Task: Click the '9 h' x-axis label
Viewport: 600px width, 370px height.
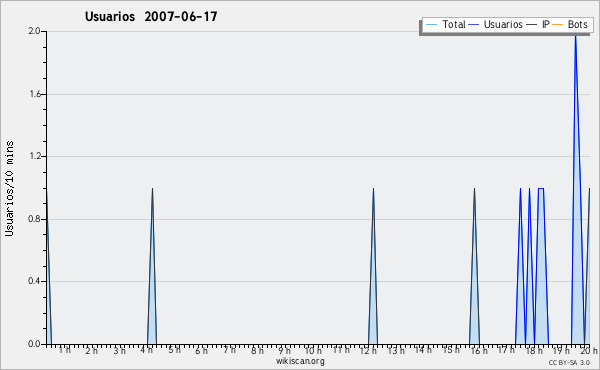Action: click(284, 350)
